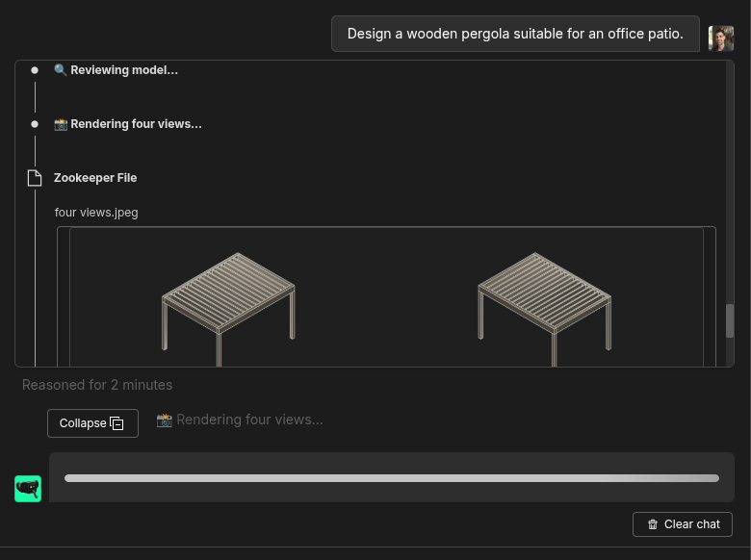Click the camera icon in the reasoning timeline
The image size is (751, 560).
61,124
